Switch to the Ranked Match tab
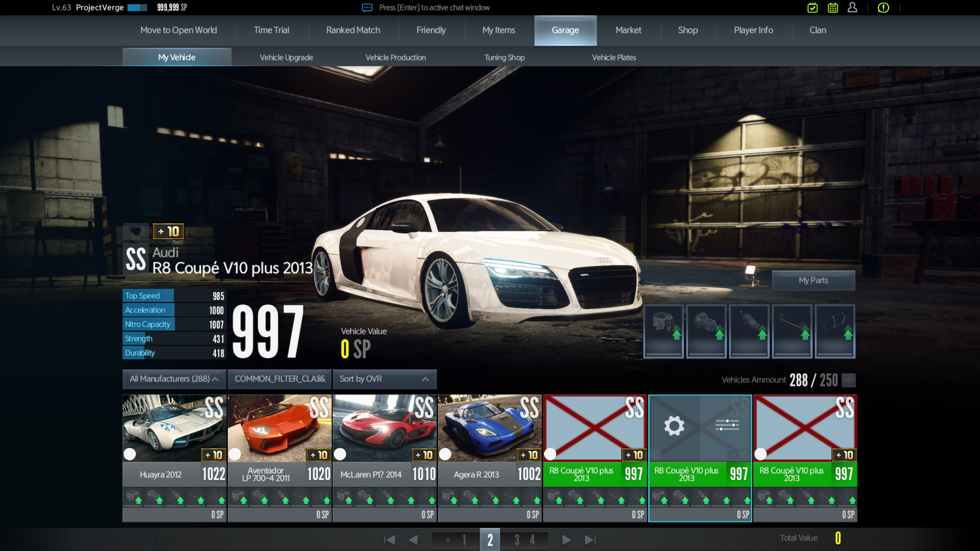 [353, 30]
